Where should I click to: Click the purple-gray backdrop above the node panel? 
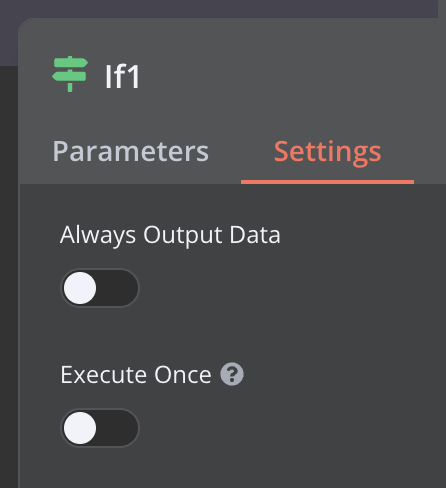coord(219,8)
